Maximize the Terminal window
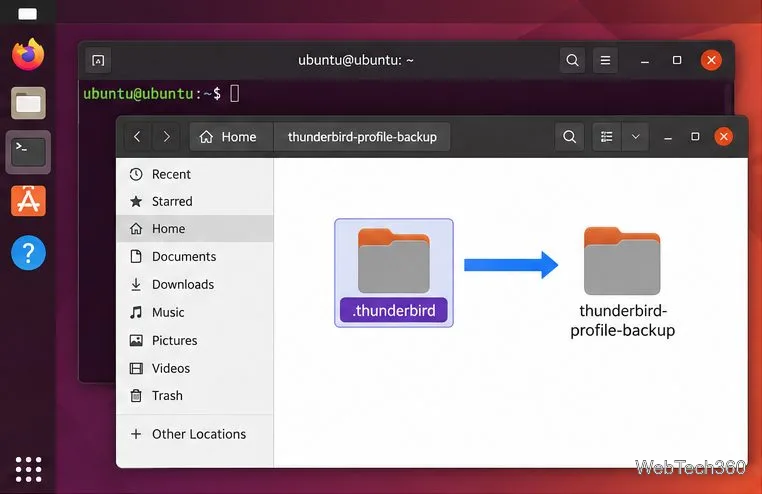The width and height of the screenshot is (762, 494). [x=677, y=60]
